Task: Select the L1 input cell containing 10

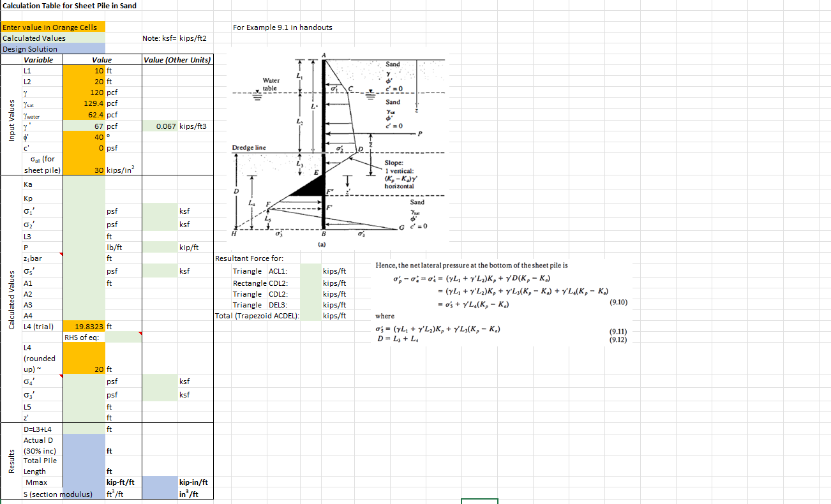Action: pyautogui.click(x=84, y=71)
